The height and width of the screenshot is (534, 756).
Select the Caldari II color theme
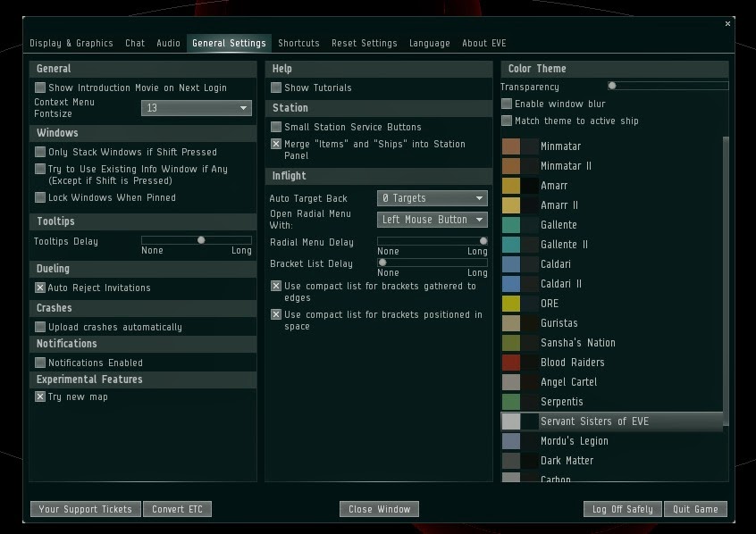coord(612,284)
